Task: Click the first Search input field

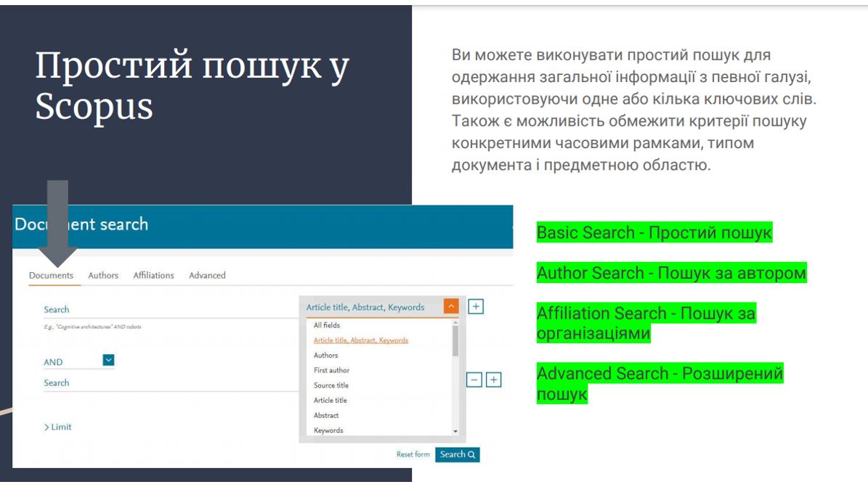Action: (171, 310)
